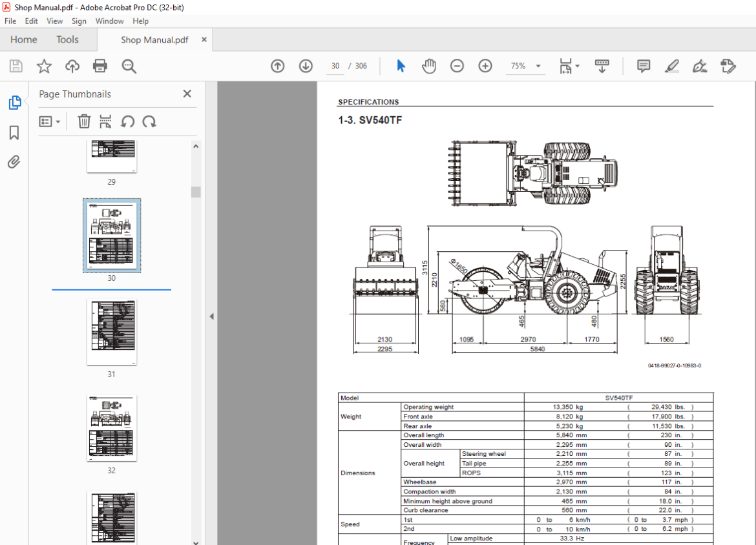Click the Fit page scrolling icon

(x=565, y=66)
